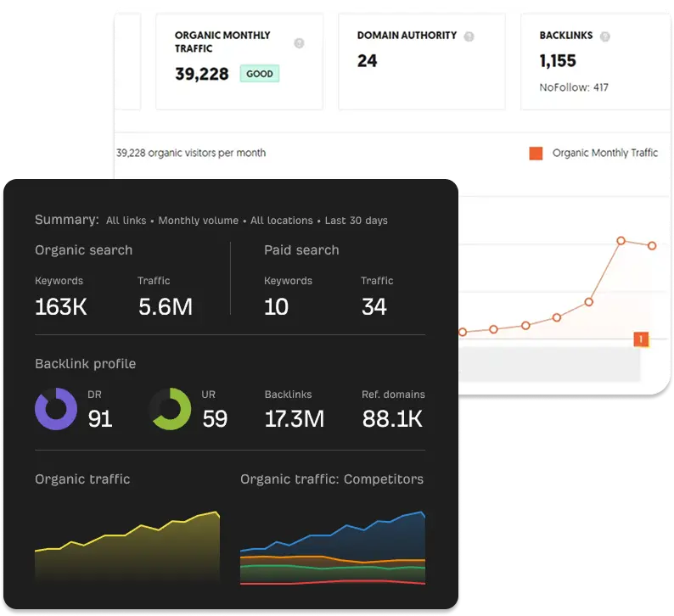Image resolution: width=674 pixels, height=616 pixels.
Task: Click the yellow Organic traffic area chart
Action: pos(127,547)
